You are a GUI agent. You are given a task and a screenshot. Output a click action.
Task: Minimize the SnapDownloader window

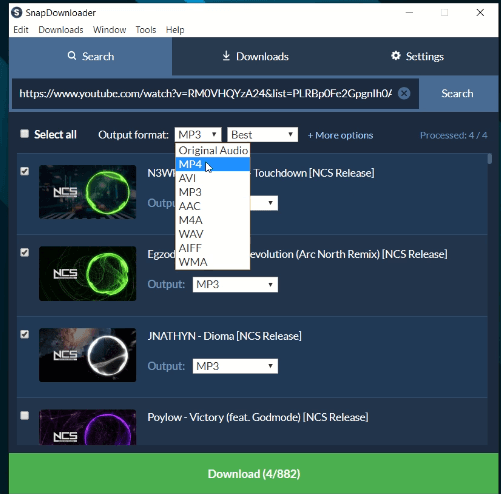(409, 13)
